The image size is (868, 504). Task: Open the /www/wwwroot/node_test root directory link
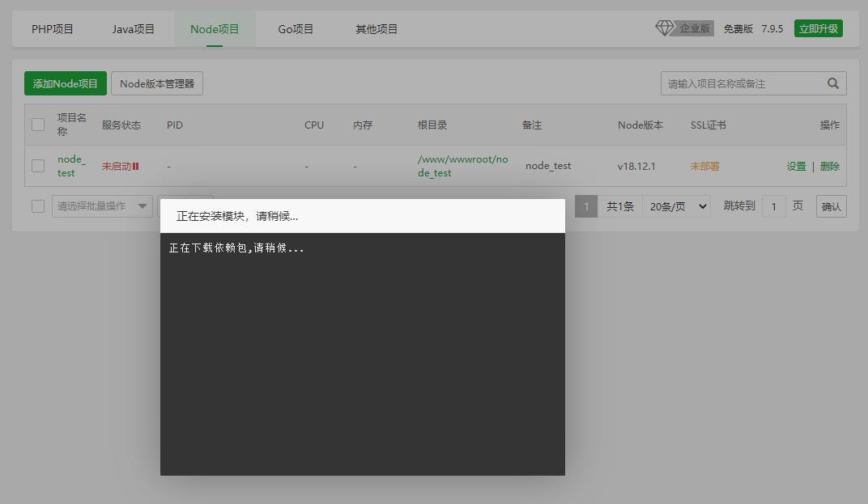coord(463,166)
